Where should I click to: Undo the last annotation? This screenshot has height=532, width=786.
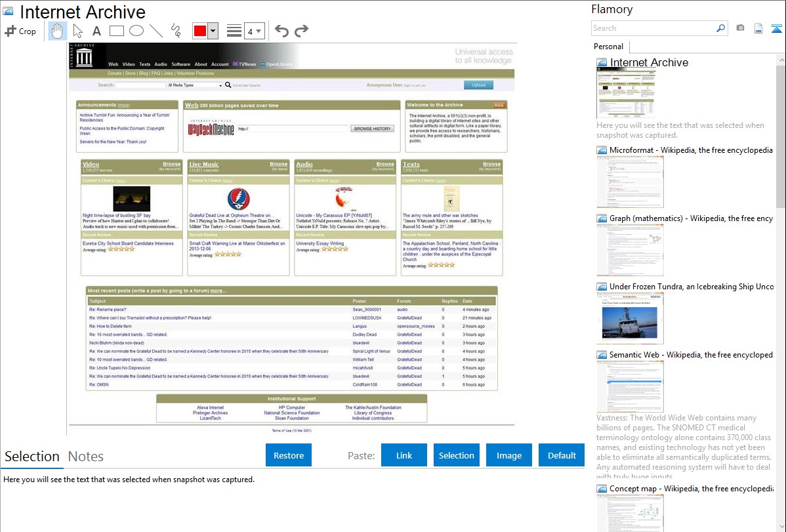tap(281, 31)
